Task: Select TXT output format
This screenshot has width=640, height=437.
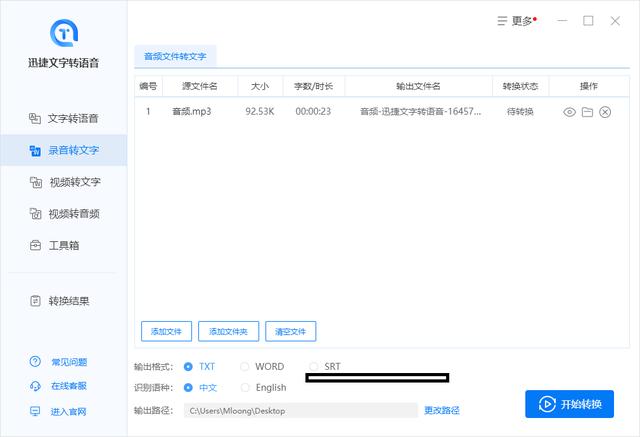Action: tap(199, 366)
